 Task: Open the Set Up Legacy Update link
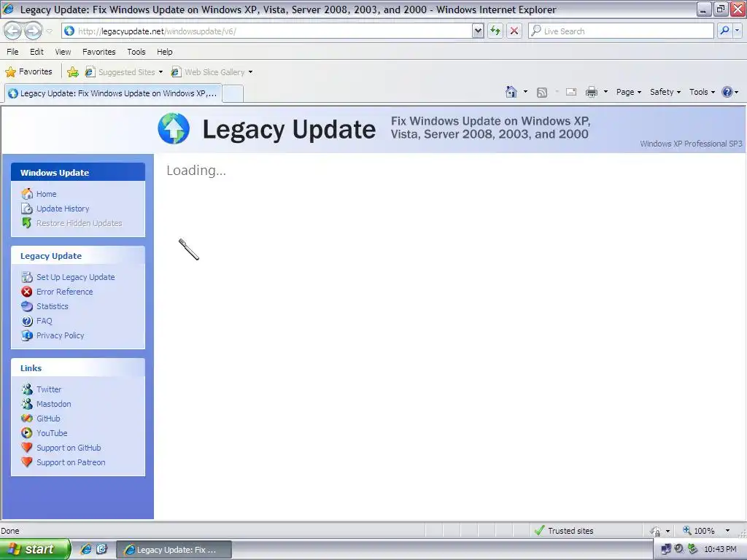click(x=75, y=277)
